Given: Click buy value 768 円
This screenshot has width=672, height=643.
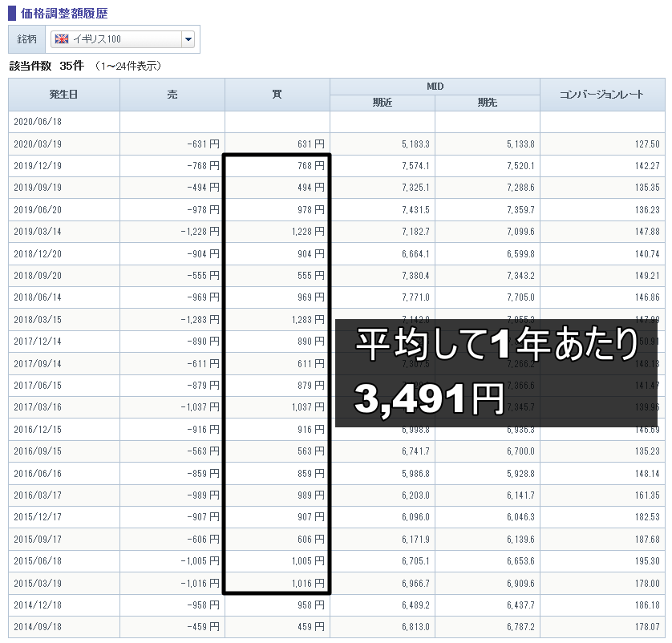Looking at the screenshot, I should (x=311, y=166).
